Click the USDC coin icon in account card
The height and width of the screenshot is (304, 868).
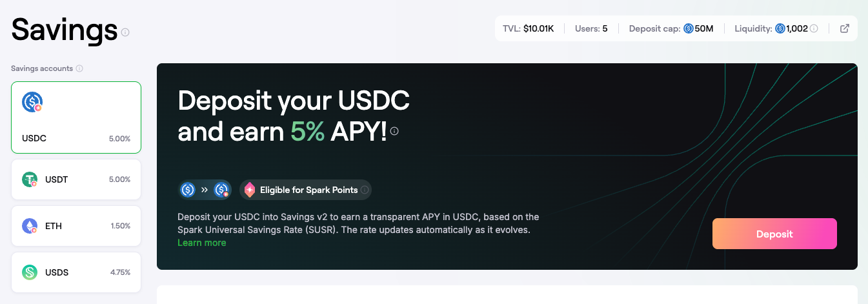(32, 102)
